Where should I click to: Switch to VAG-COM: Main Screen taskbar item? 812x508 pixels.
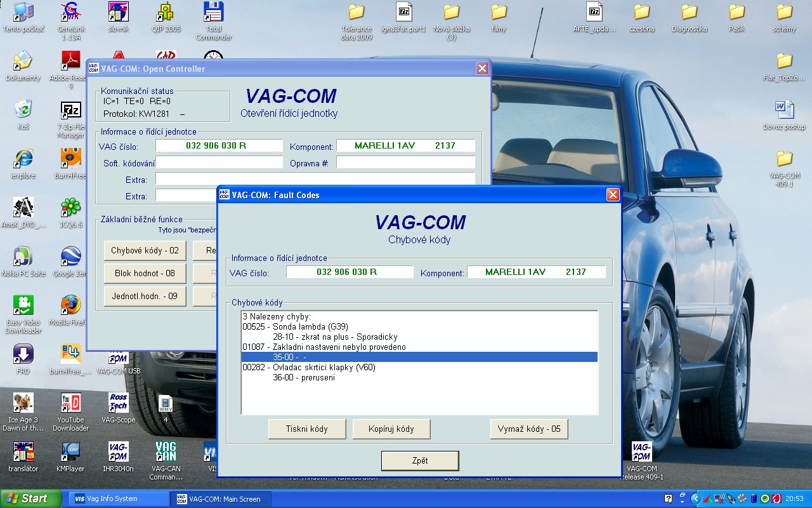pyautogui.click(x=221, y=499)
